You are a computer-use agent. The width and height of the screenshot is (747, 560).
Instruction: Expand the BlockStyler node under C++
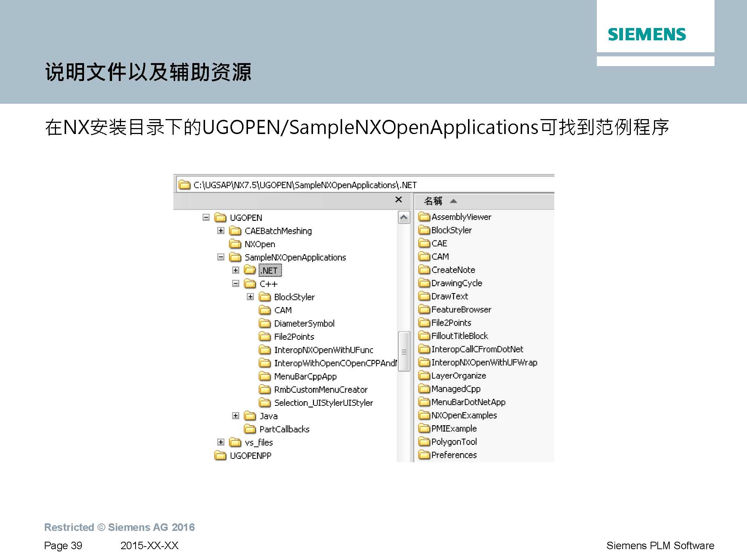pyautogui.click(x=250, y=297)
